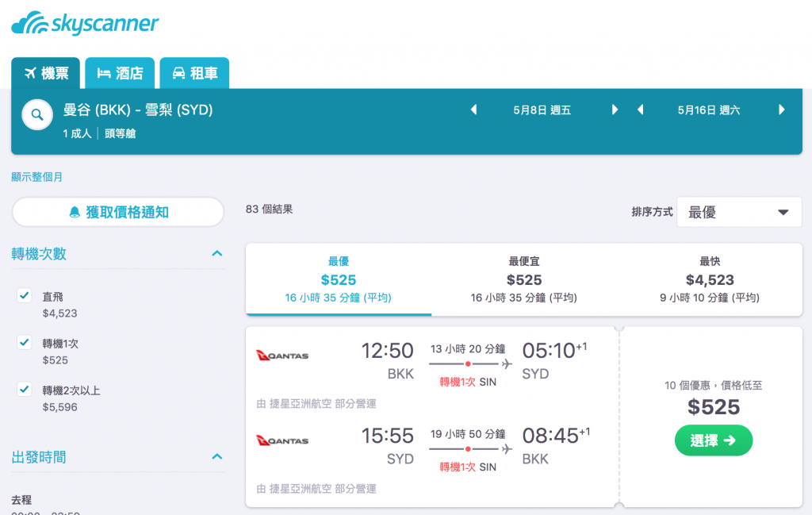Image resolution: width=812 pixels, height=515 pixels.
Task: Click the Skyscanner logo
Action: coord(85,23)
